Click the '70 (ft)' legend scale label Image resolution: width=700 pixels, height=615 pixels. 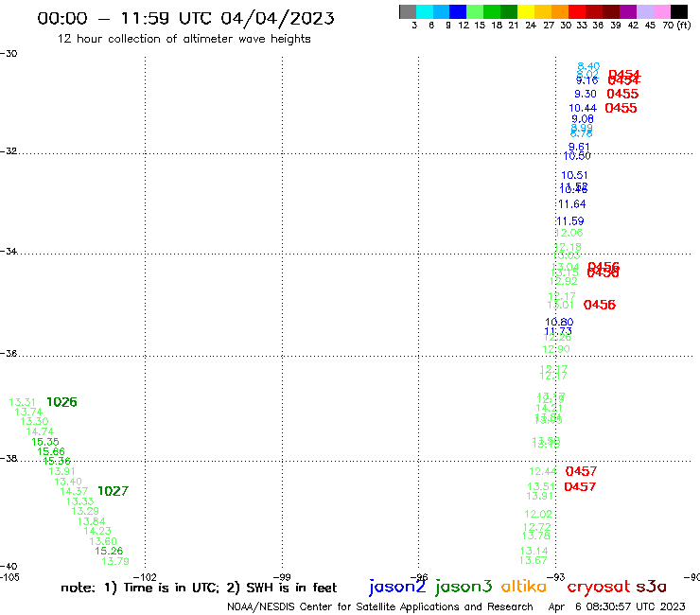coord(676,25)
